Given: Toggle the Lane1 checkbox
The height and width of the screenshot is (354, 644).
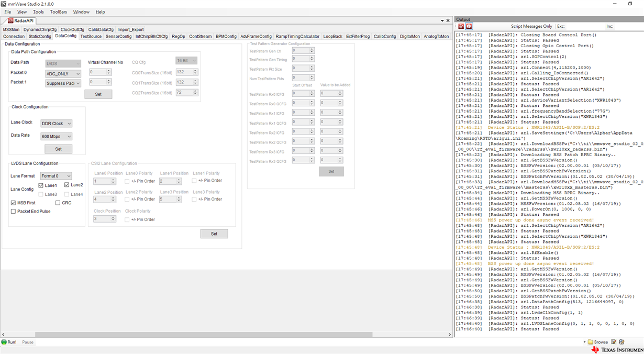Looking at the screenshot, I should (41, 185).
